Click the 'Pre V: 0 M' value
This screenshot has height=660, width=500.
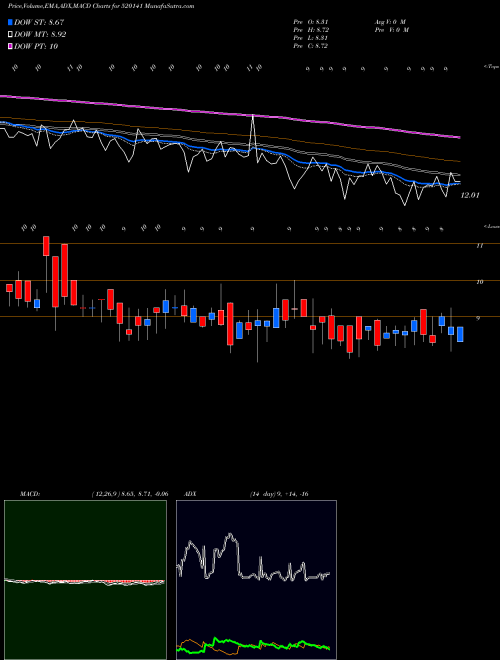[392, 30]
